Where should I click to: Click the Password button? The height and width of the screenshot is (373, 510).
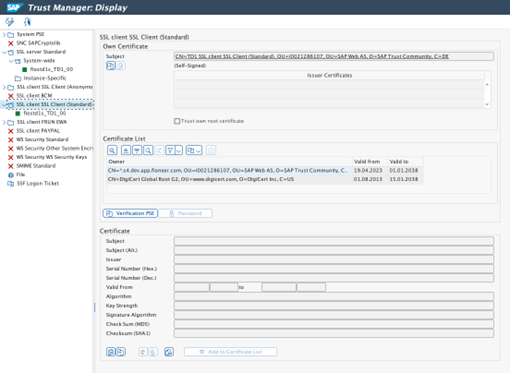coord(185,213)
